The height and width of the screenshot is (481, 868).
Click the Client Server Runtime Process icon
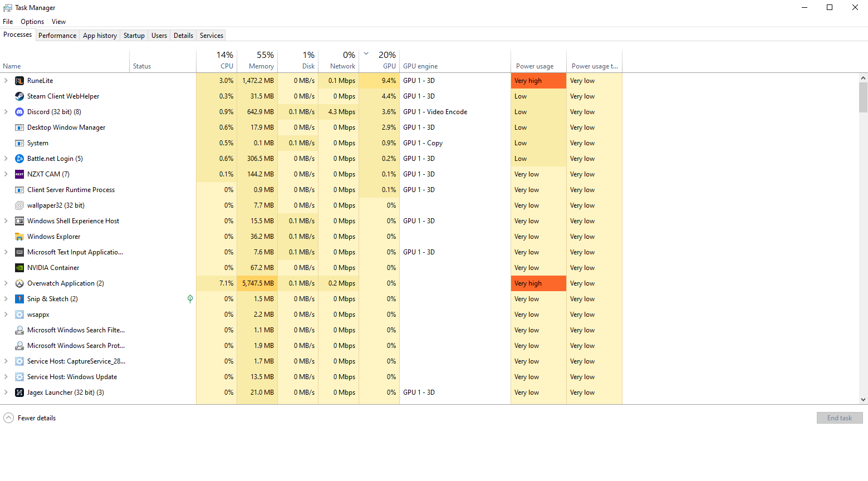[19, 190]
